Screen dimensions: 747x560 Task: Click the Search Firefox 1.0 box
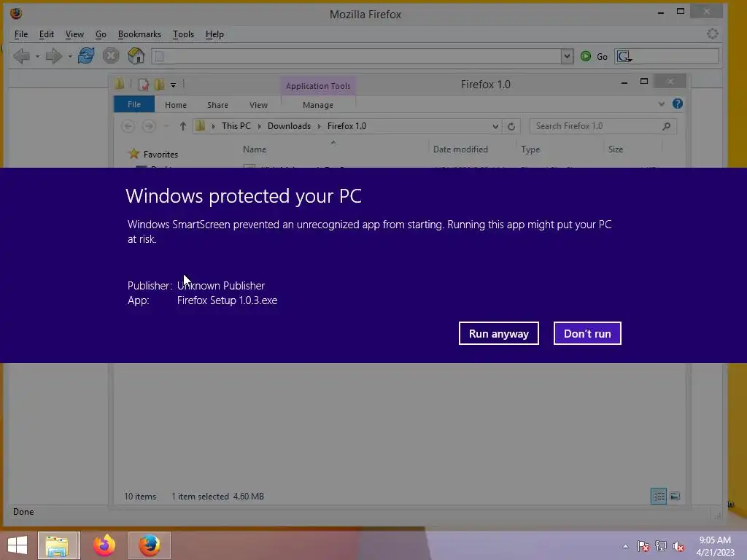pos(603,126)
